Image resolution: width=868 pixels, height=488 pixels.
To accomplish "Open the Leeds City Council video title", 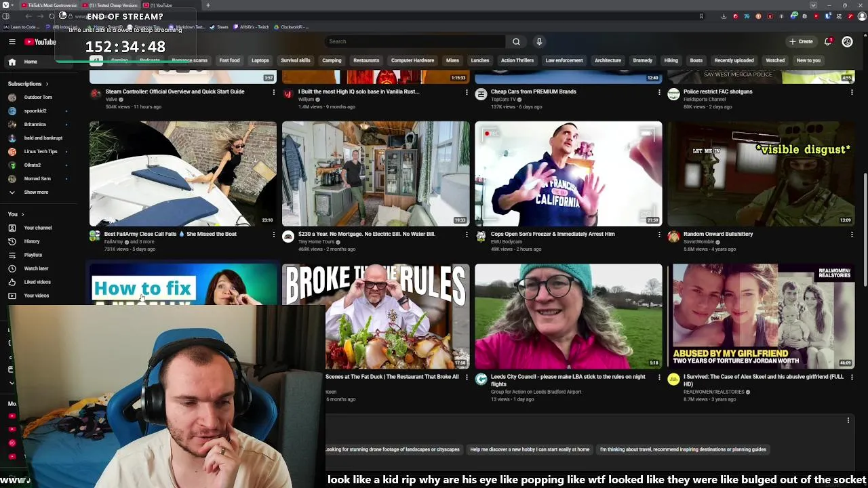I will point(568,380).
